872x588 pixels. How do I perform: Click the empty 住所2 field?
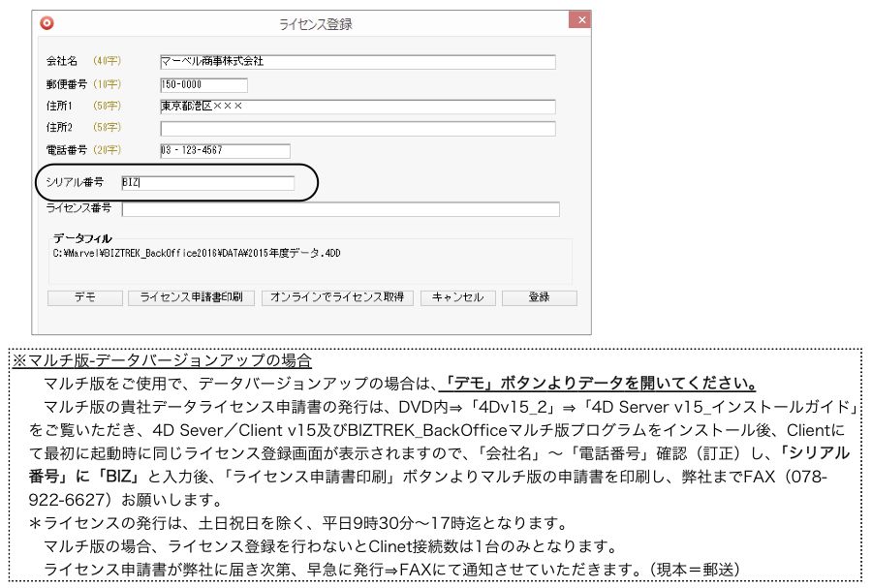[x=358, y=129]
